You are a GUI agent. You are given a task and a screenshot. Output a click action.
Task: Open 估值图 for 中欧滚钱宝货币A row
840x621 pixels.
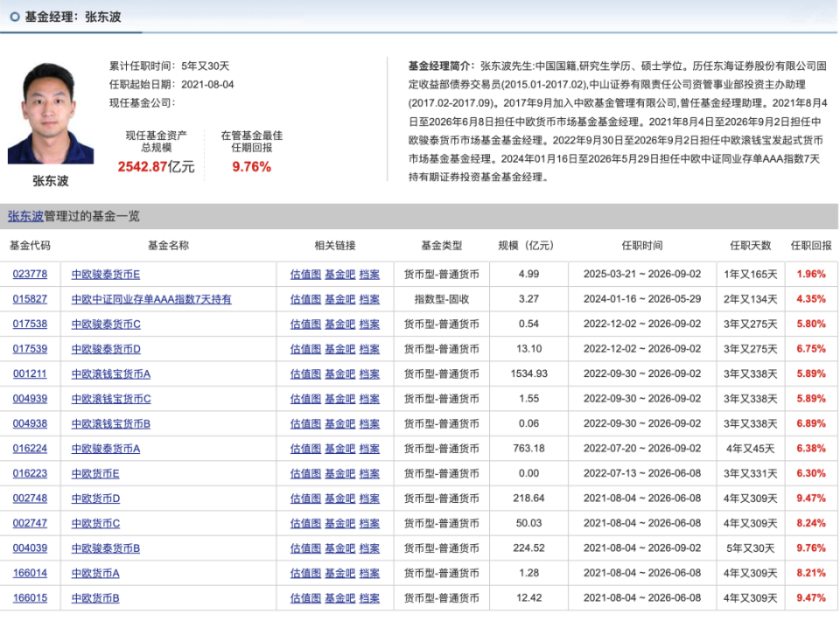305,374
